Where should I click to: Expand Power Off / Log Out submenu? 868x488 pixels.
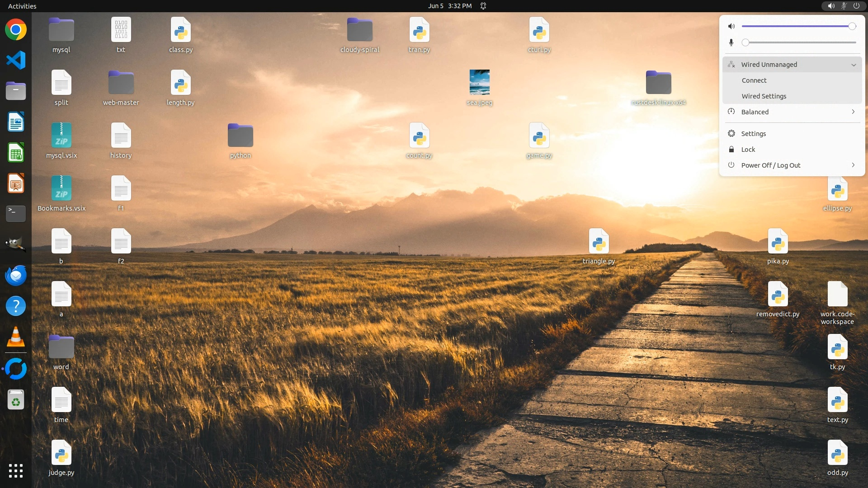(x=853, y=165)
